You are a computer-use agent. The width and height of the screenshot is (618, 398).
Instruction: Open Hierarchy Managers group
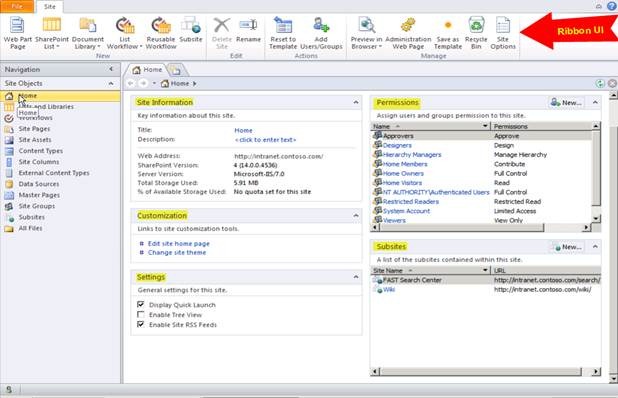pos(412,155)
